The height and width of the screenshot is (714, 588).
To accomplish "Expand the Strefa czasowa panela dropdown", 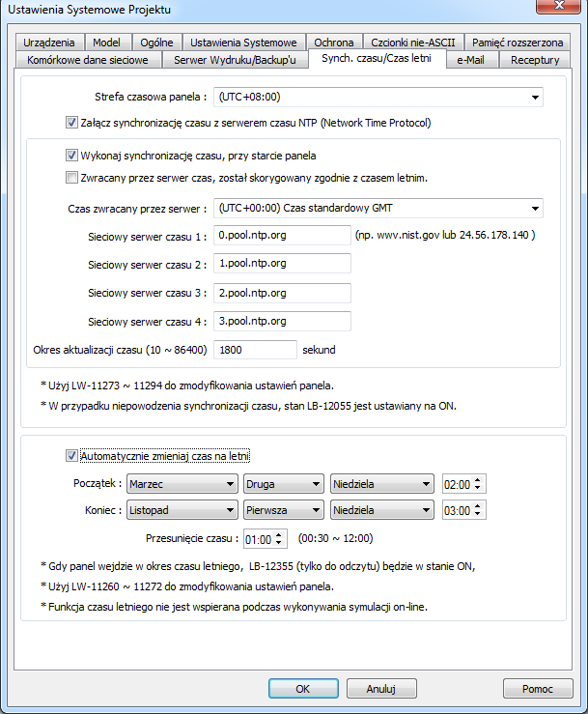I will [x=378, y=97].
